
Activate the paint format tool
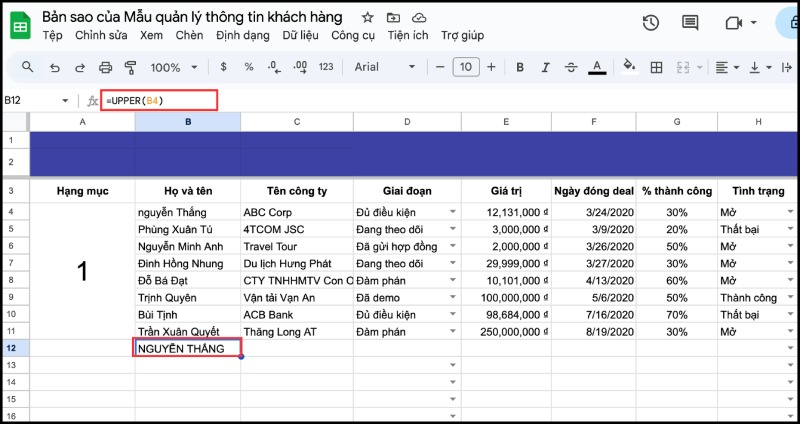[x=131, y=67]
